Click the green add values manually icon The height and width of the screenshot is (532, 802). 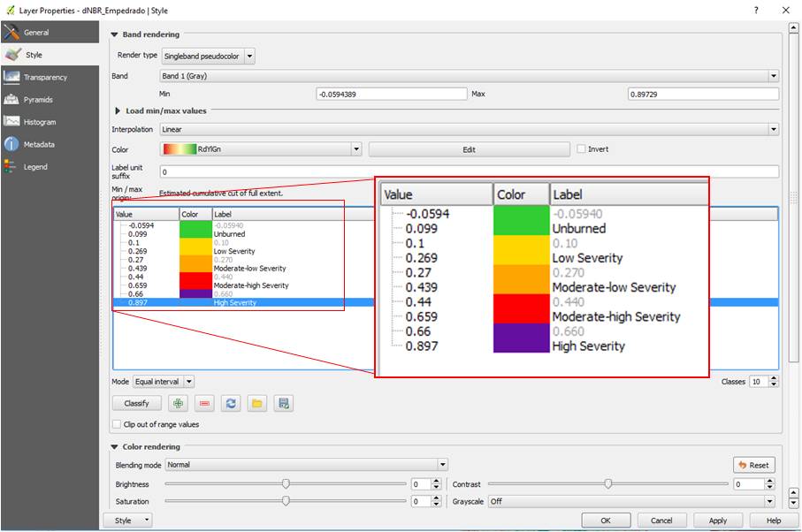179,403
